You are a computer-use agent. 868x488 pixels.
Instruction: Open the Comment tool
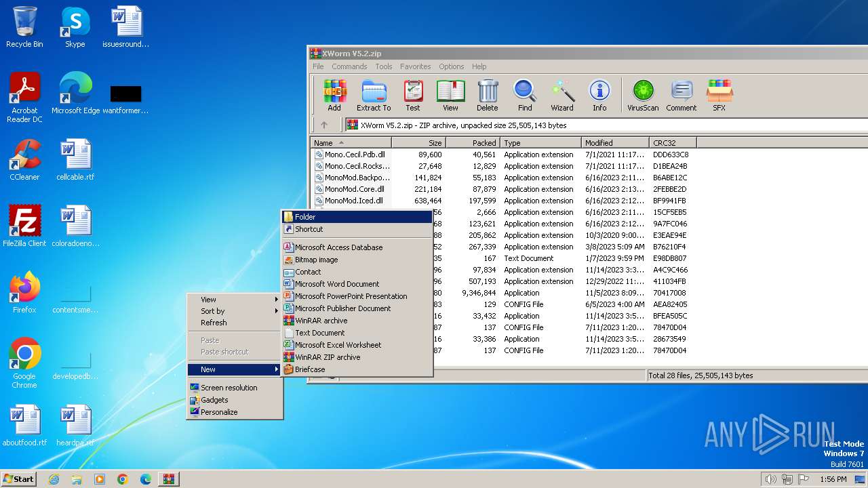pos(682,96)
